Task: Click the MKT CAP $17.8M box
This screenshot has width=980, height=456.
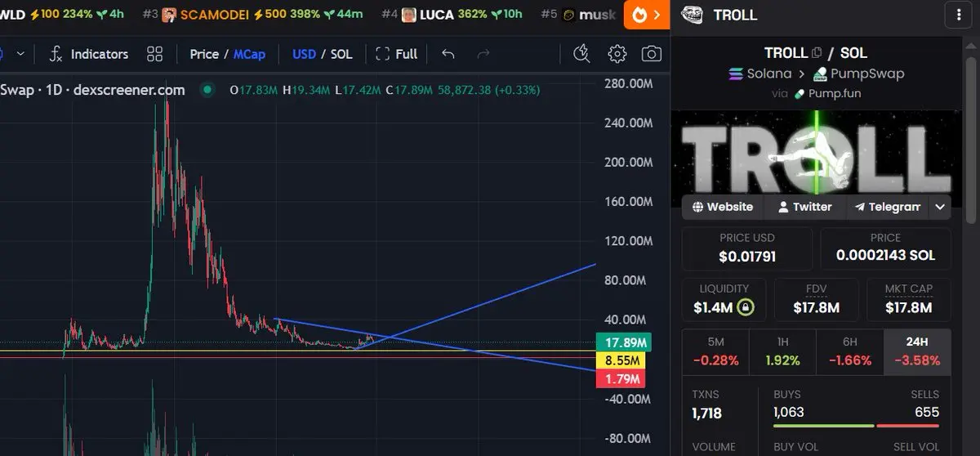Action: point(909,299)
